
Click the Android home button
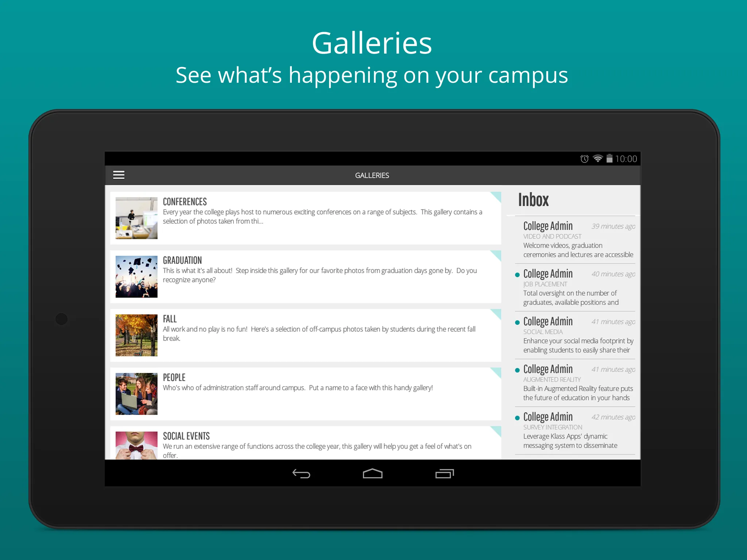[373, 472]
